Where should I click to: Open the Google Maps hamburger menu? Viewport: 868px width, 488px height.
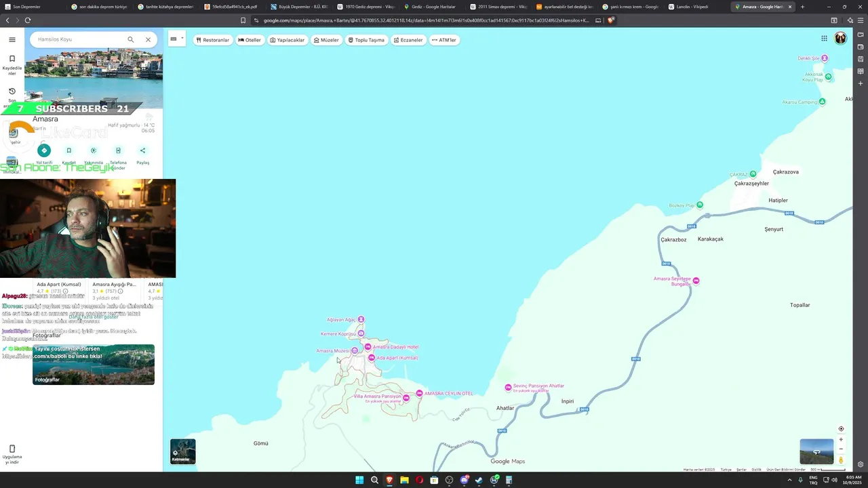12,39
